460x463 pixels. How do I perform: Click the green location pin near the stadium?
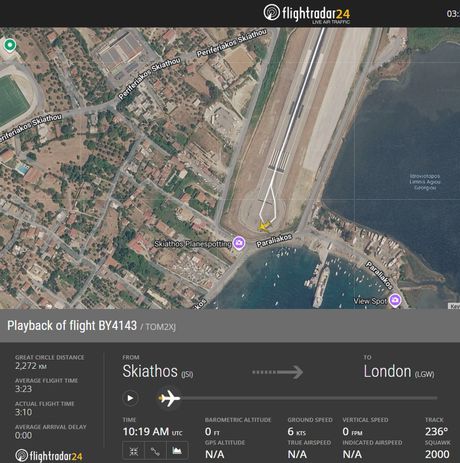pos(10,45)
